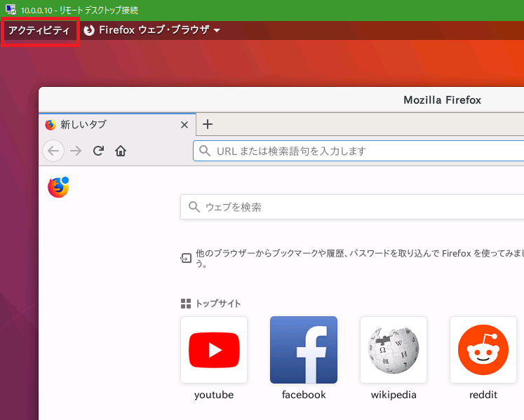Click the トップサイト heading
This screenshot has width=524, height=420.
(x=218, y=304)
